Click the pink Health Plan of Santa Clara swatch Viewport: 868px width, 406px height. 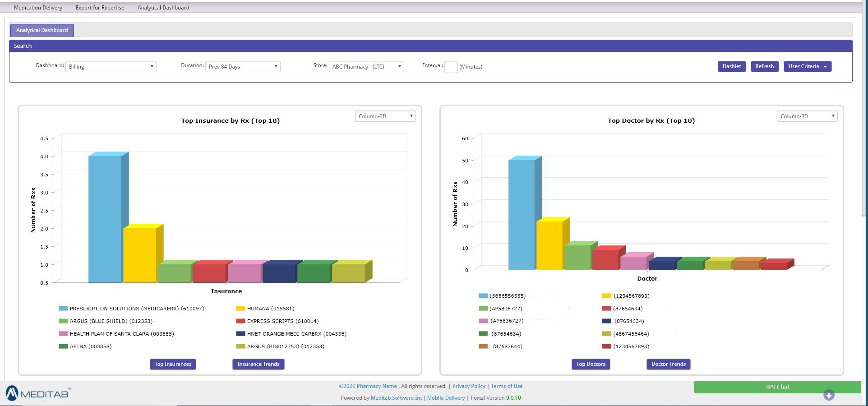(x=63, y=334)
